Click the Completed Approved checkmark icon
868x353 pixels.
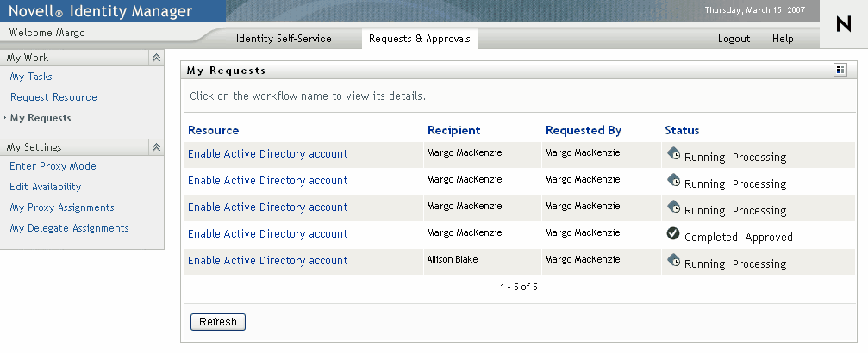coord(673,235)
